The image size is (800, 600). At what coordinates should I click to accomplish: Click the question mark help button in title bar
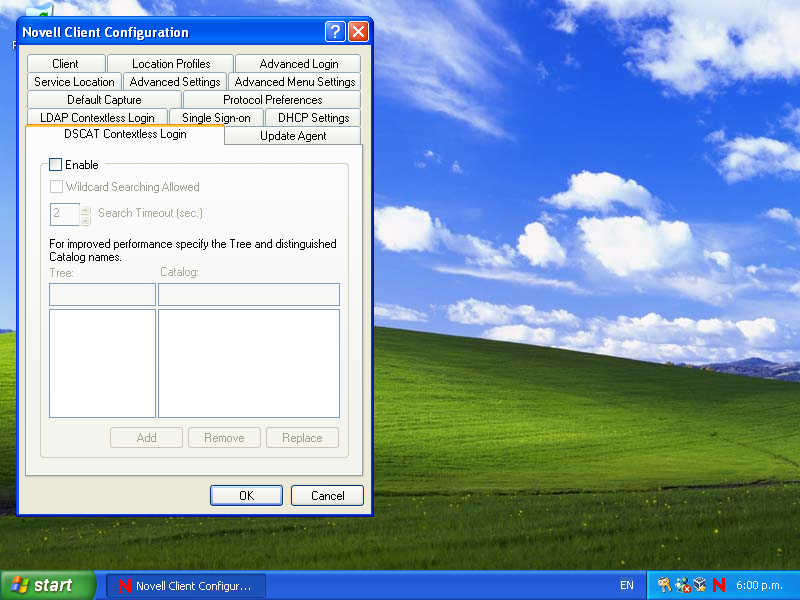pyautogui.click(x=335, y=32)
